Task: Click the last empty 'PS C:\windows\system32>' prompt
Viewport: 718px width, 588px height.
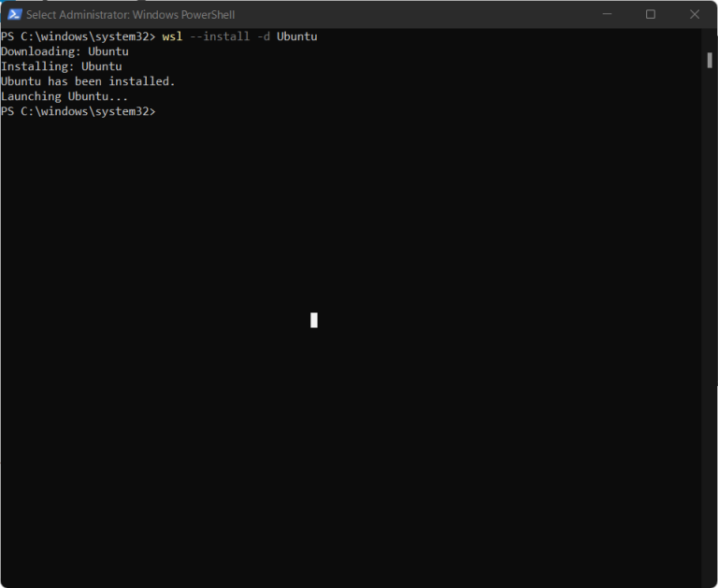Action: click(x=79, y=111)
